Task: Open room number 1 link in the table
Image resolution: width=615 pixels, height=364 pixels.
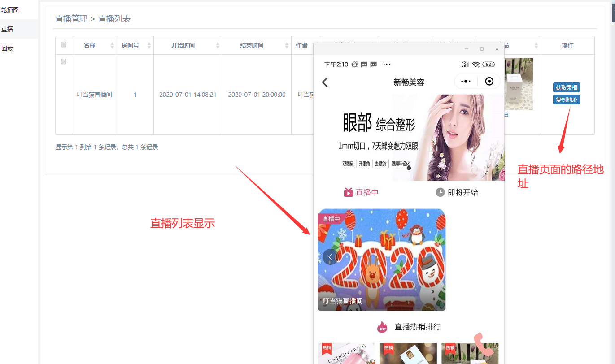Action: pyautogui.click(x=135, y=95)
